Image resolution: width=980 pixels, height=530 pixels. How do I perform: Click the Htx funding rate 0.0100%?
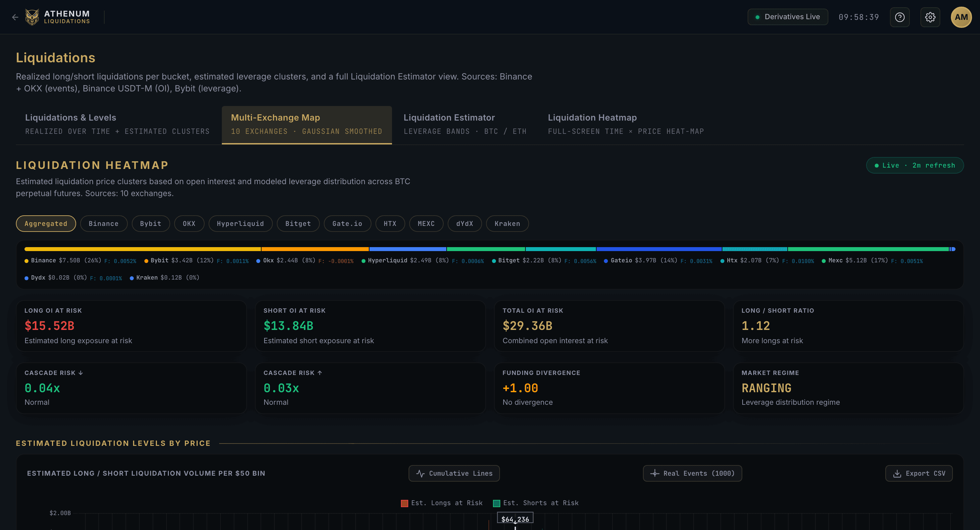pyautogui.click(x=798, y=261)
